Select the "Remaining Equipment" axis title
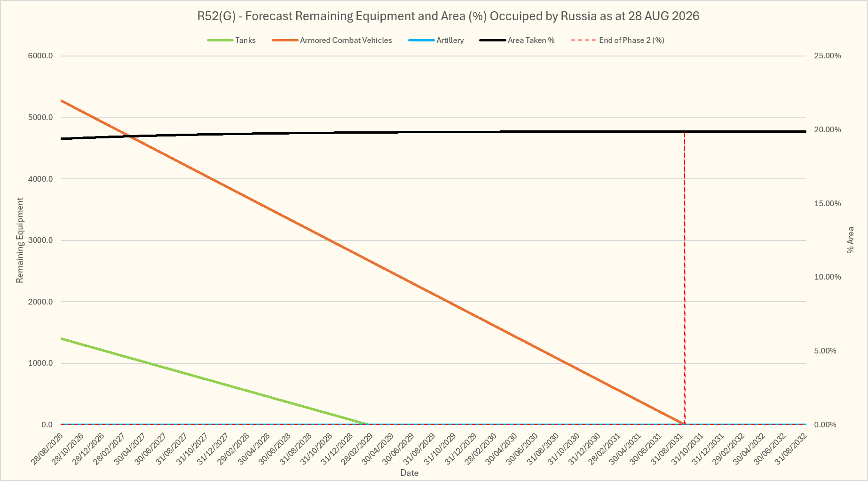868x481 pixels. coord(20,240)
